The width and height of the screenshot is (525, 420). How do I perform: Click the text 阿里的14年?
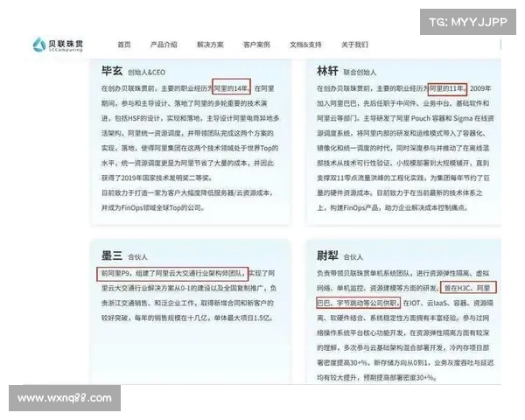click(x=231, y=88)
